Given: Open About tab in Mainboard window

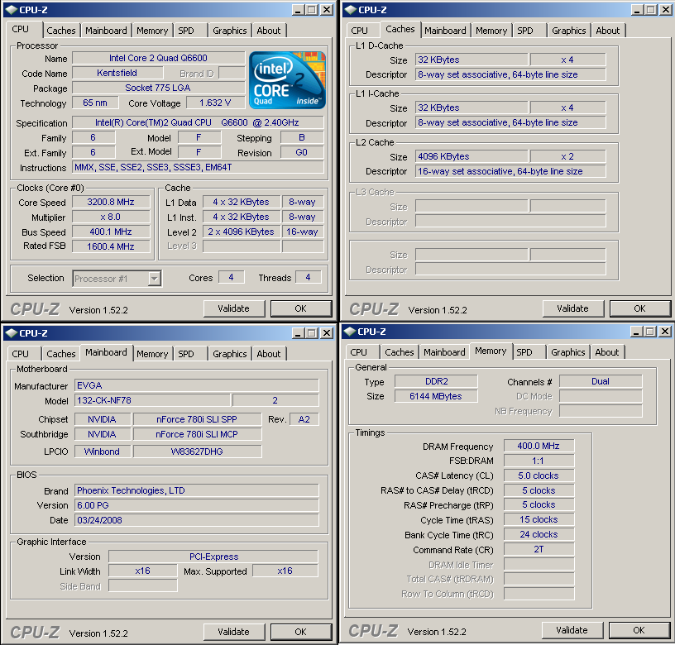Looking at the screenshot, I should coord(268,354).
